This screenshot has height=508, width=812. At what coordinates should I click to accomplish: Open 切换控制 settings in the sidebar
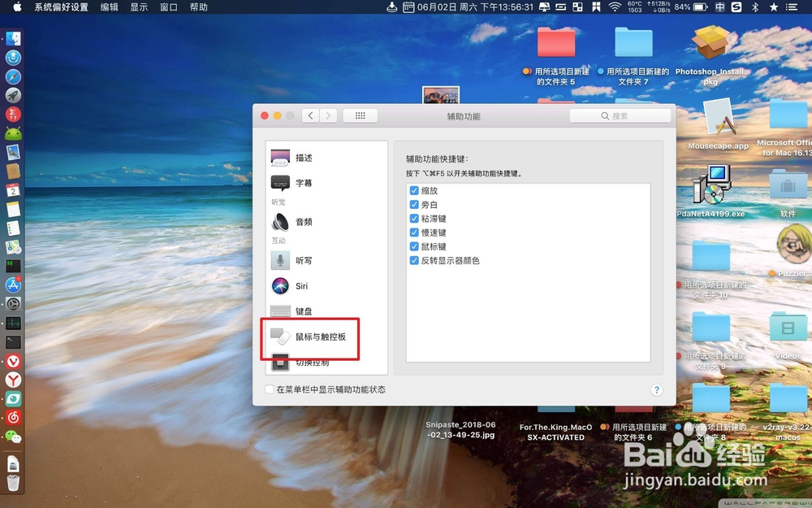(x=311, y=363)
